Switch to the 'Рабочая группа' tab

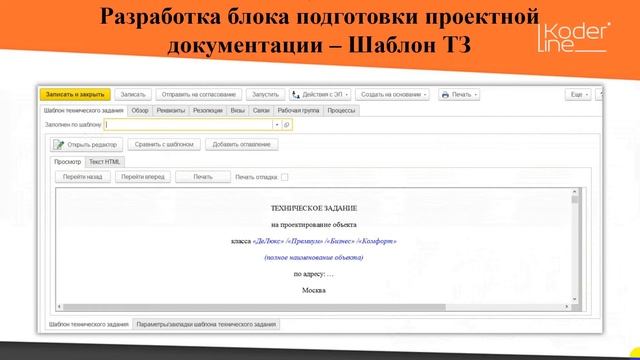[298, 111]
